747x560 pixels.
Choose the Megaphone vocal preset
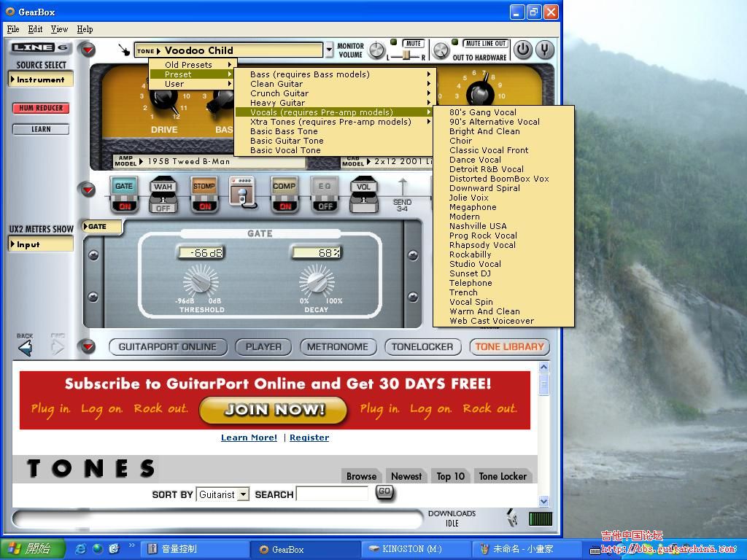[x=503, y=207]
